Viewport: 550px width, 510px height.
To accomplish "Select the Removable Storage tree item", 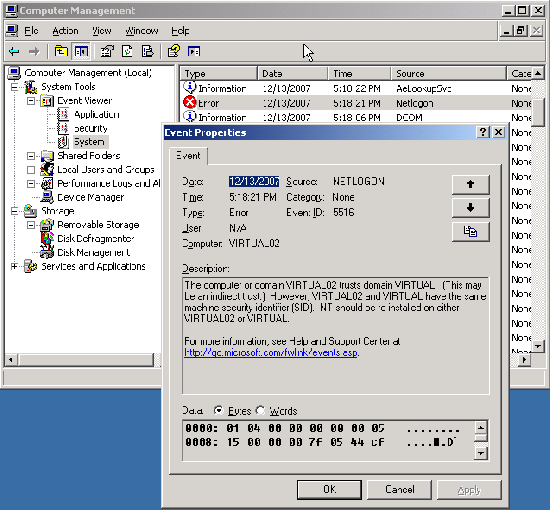I will [x=98, y=225].
